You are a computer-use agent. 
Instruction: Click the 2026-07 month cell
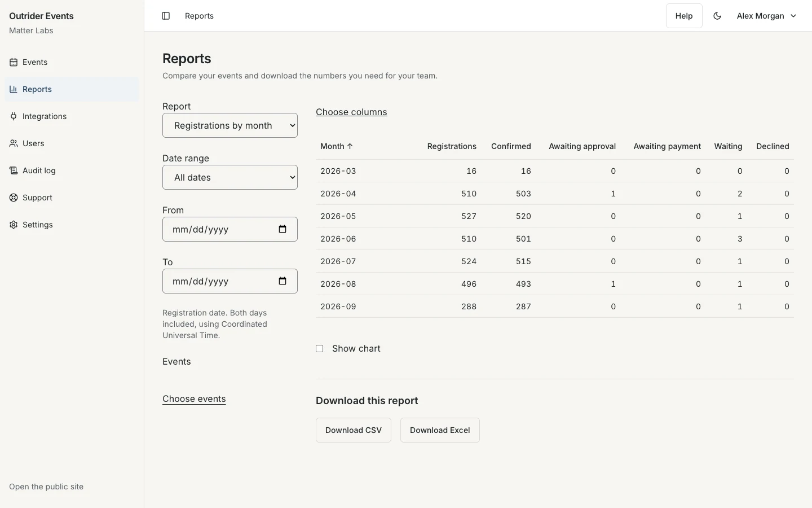pos(338,261)
